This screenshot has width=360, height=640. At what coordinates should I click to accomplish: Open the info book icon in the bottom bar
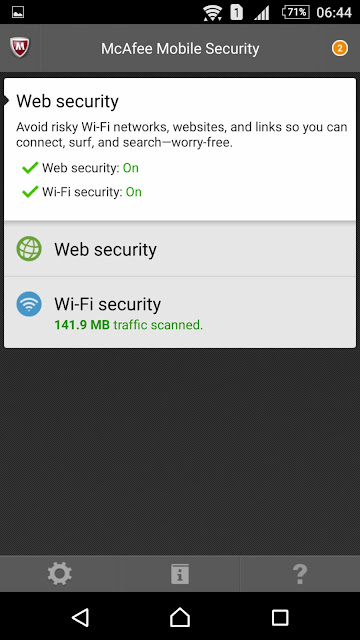click(x=180, y=573)
